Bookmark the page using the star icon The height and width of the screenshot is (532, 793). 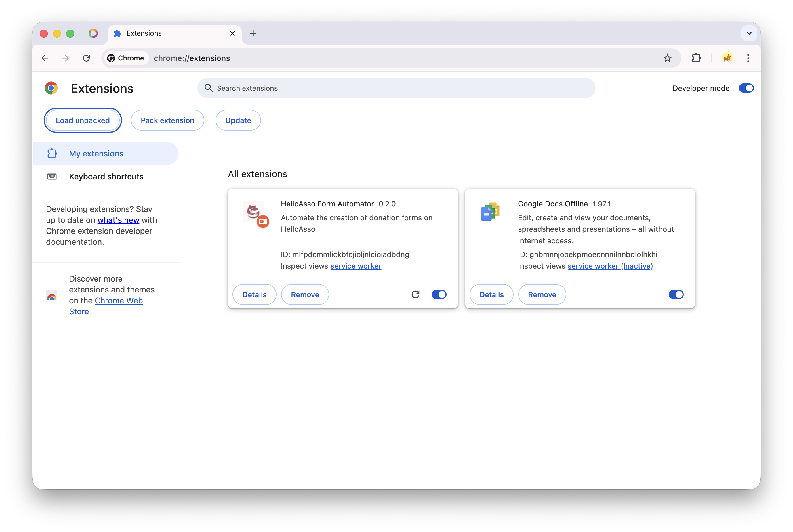click(x=667, y=58)
